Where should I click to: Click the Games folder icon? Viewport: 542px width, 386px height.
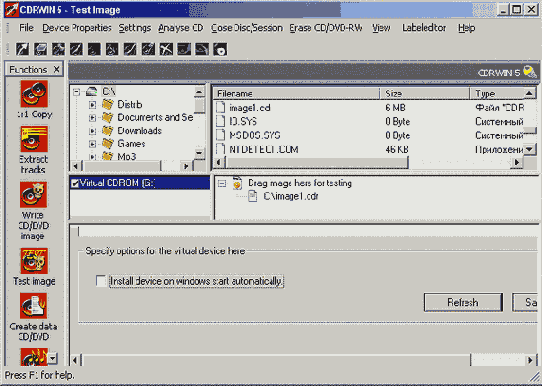(108, 143)
